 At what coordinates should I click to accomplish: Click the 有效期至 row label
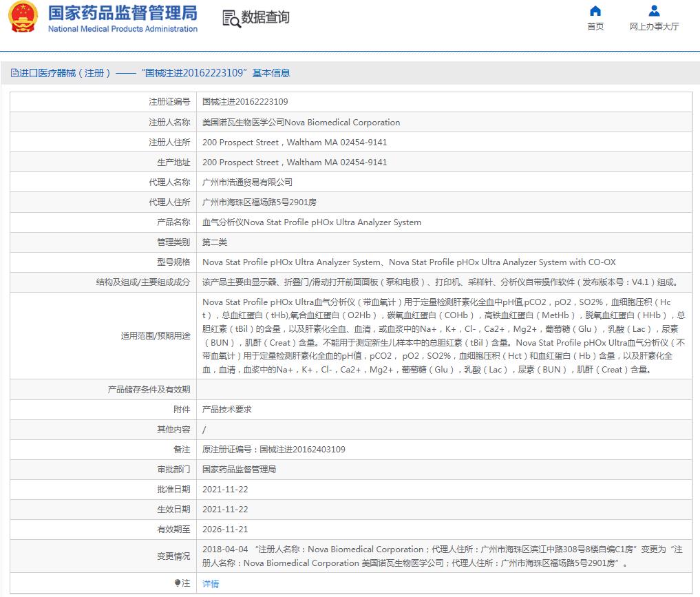pos(173,529)
